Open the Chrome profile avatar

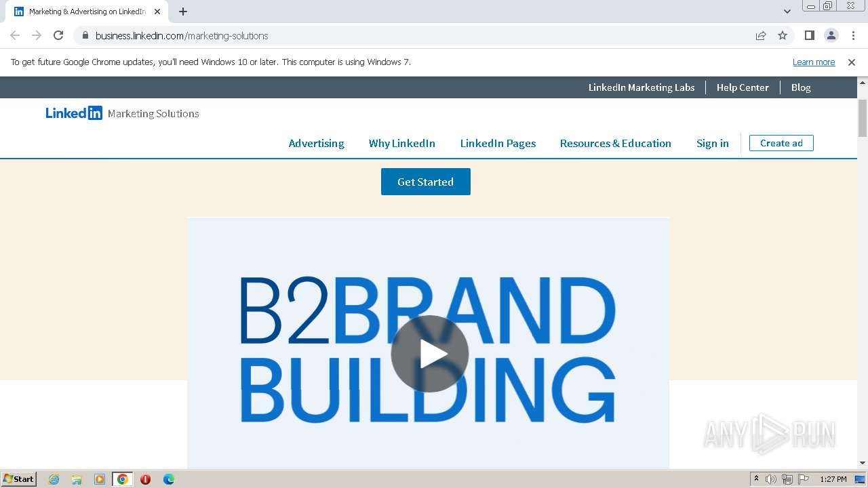coord(831,35)
